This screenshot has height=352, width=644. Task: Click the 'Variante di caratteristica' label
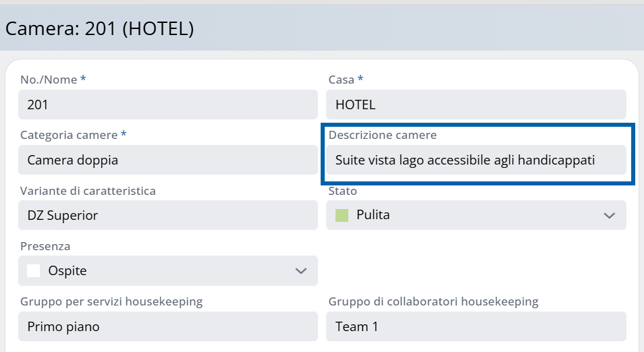tap(88, 191)
